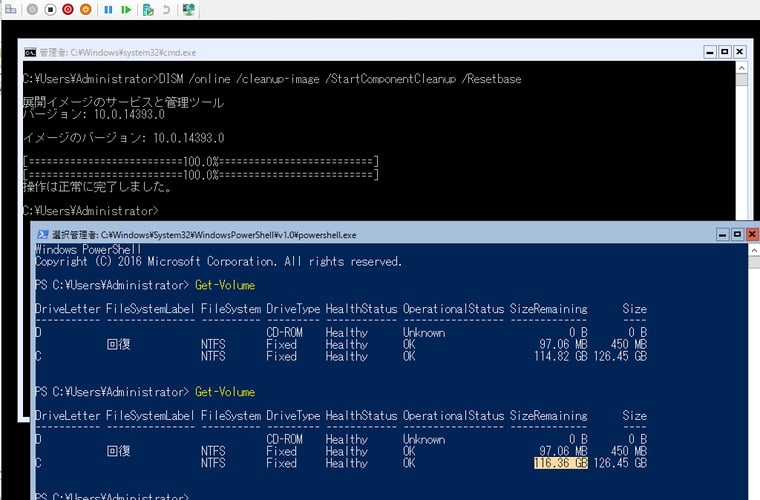
Task: Click the Copyright (C) 2016 Microsoft line
Action: coord(218,262)
